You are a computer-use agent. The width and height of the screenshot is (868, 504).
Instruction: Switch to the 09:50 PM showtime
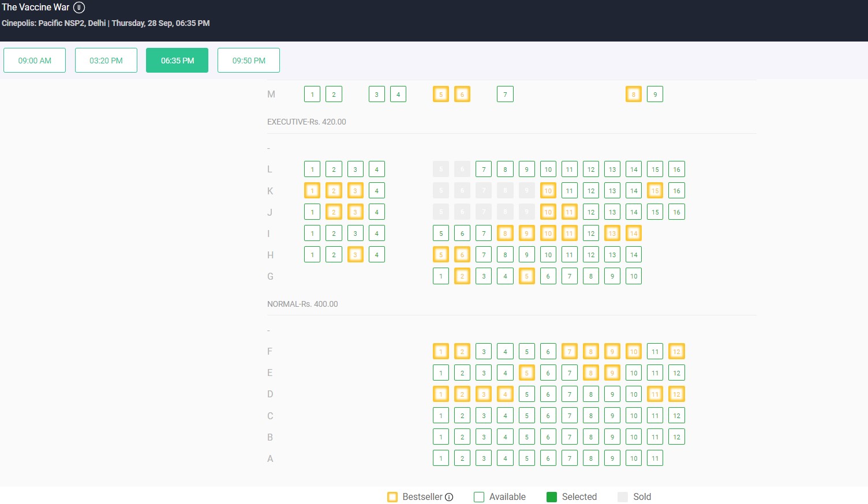tap(249, 61)
